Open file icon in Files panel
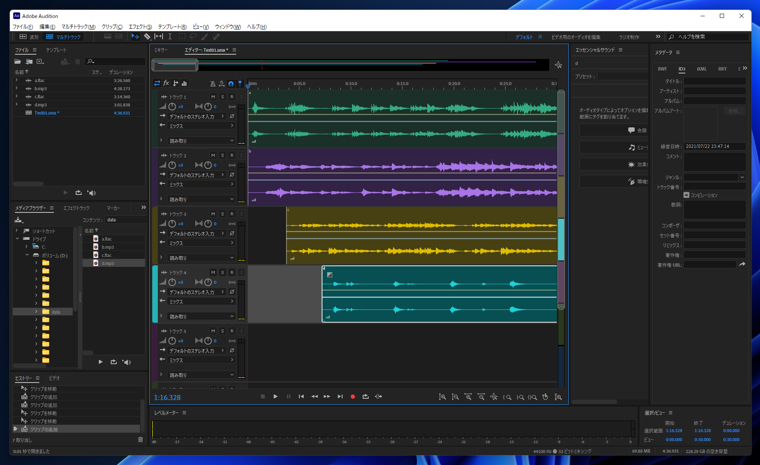This screenshot has height=465, width=760. pyautogui.click(x=17, y=62)
